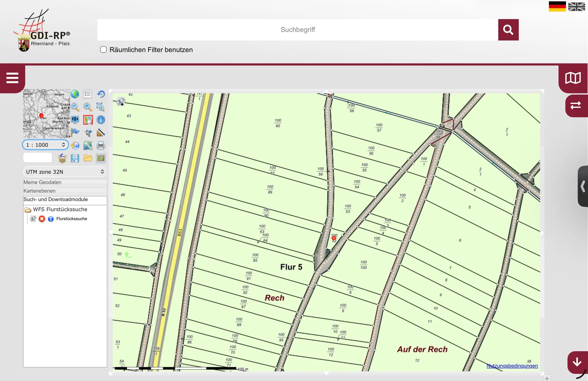Click the 'Flur 5' map label
This screenshot has height=381, width=588.
291,267
